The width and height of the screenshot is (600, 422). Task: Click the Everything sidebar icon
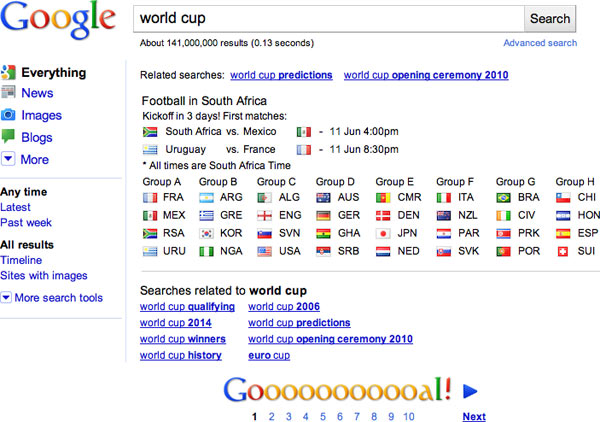point(9,73)
